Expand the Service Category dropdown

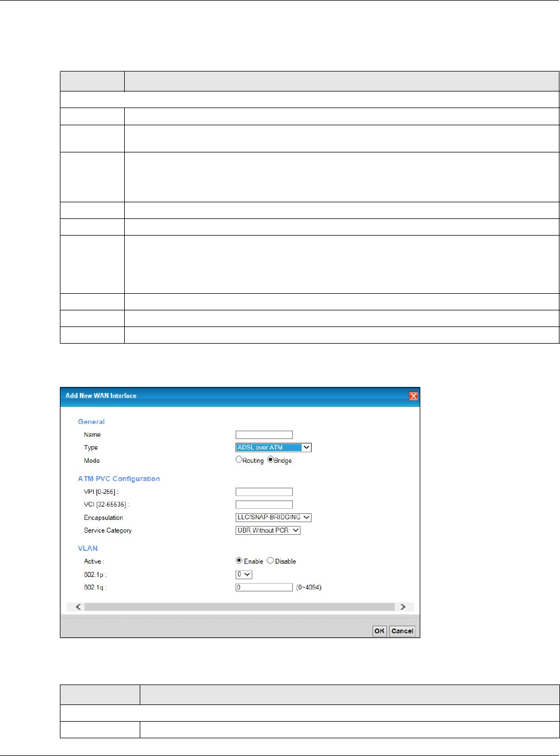click(x=268, y=530)
